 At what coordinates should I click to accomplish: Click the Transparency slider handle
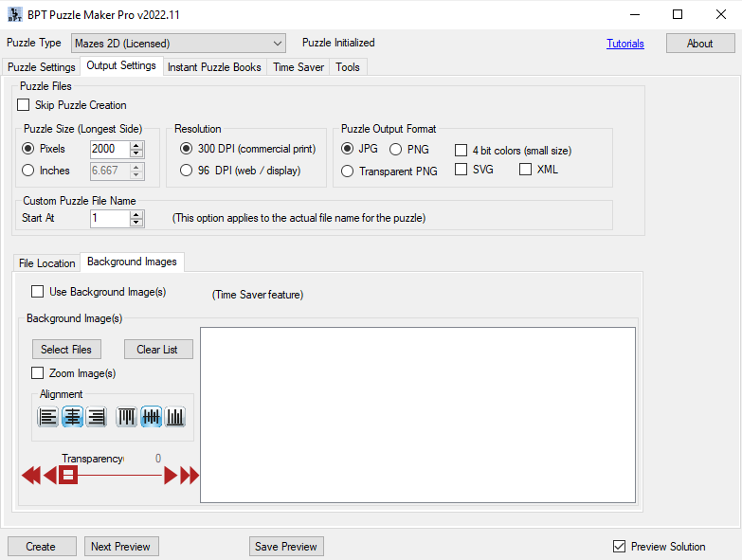pyautogui.click(x=68, y=475)
